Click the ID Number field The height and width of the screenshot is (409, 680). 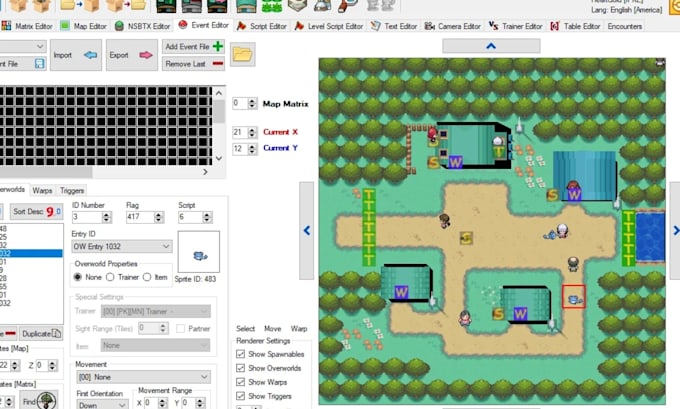(87, 217)
